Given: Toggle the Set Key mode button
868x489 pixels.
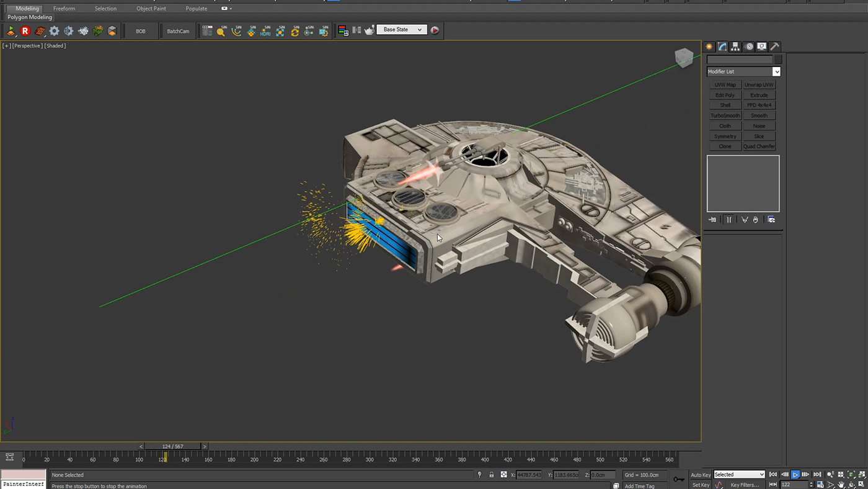Looking at the screenshot, I should pos(701,485).
